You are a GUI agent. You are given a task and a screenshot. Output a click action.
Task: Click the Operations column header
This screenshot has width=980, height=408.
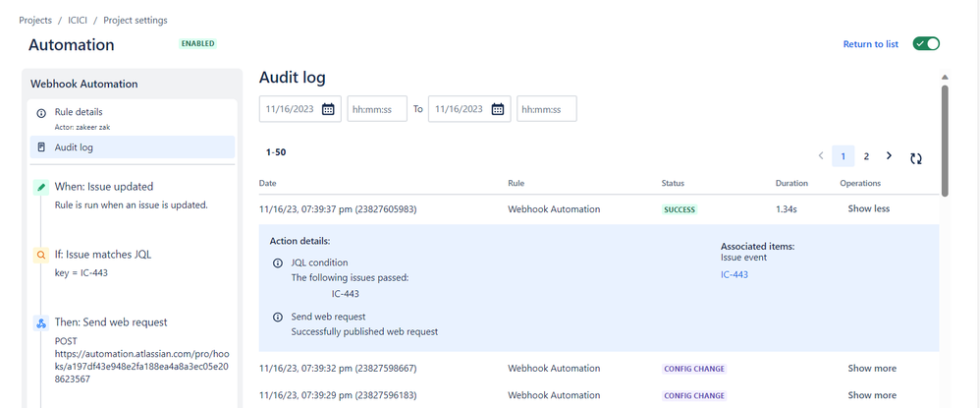tap(860, 183)
